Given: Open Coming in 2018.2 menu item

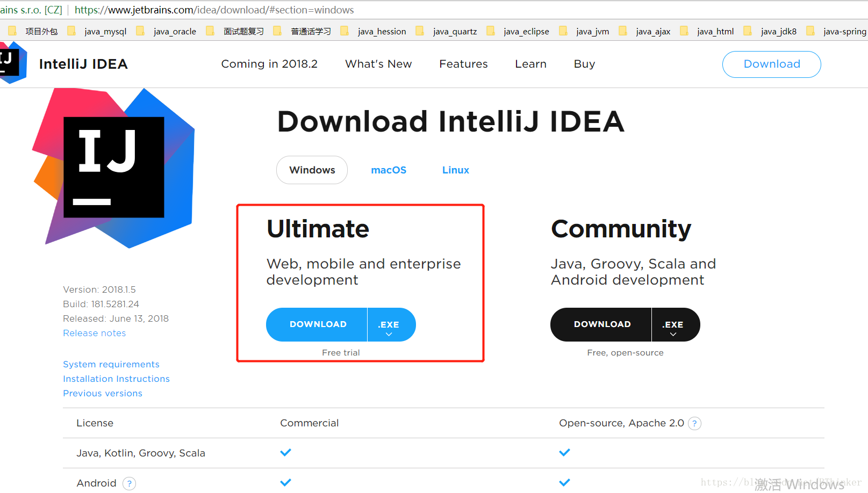Looking at the screenshot, I should [x=269, y=64].
